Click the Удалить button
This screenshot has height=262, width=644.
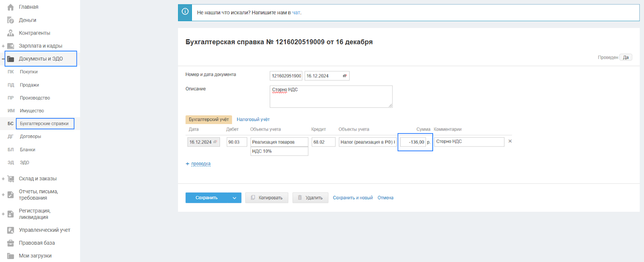[x=310, y=198]
